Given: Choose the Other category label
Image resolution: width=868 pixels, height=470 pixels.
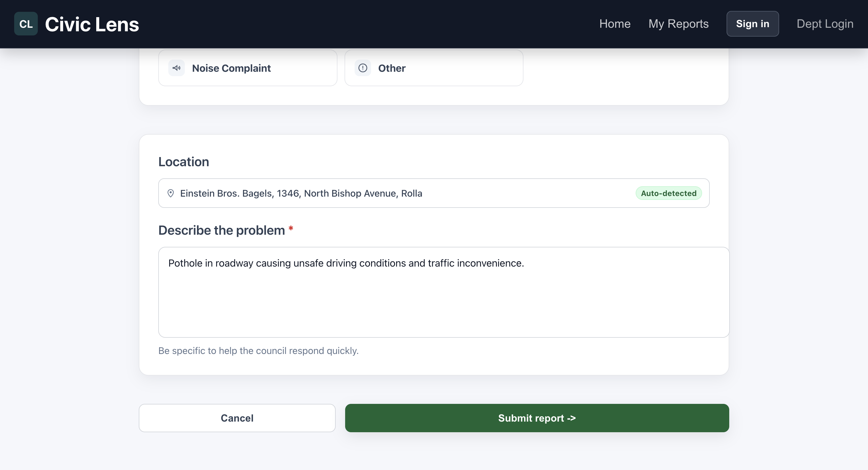Looking at the screenshot, I should click(391, 68).
